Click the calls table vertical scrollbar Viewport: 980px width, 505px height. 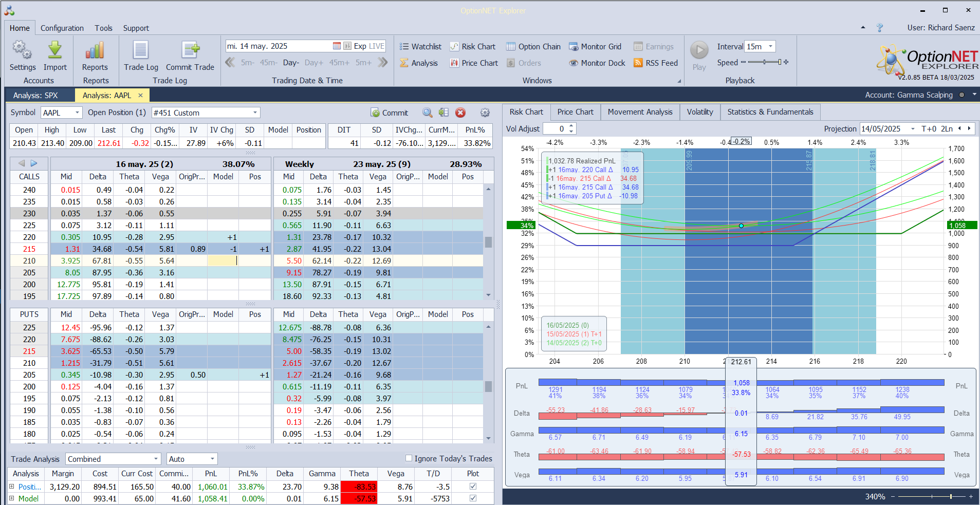488,242
